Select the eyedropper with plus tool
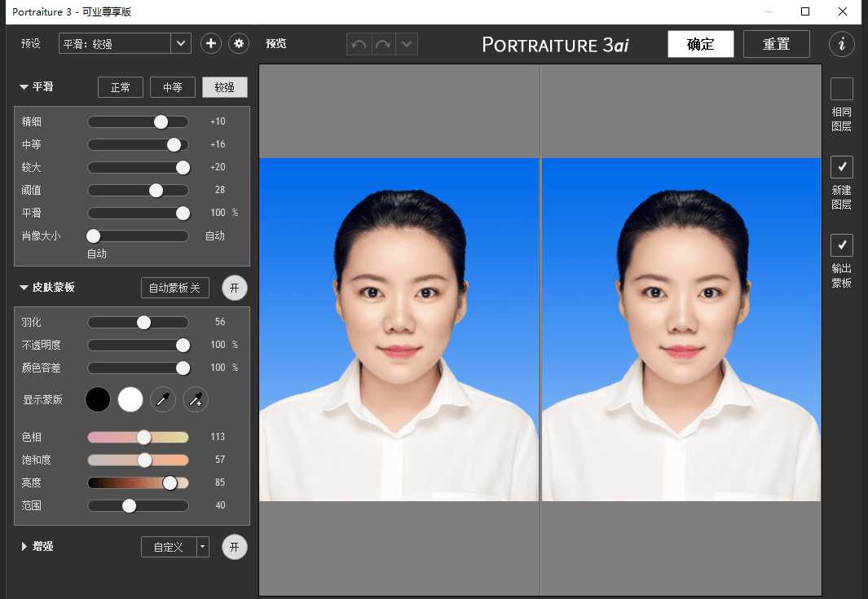The image size is (868, 599). [x=196, y=399]
